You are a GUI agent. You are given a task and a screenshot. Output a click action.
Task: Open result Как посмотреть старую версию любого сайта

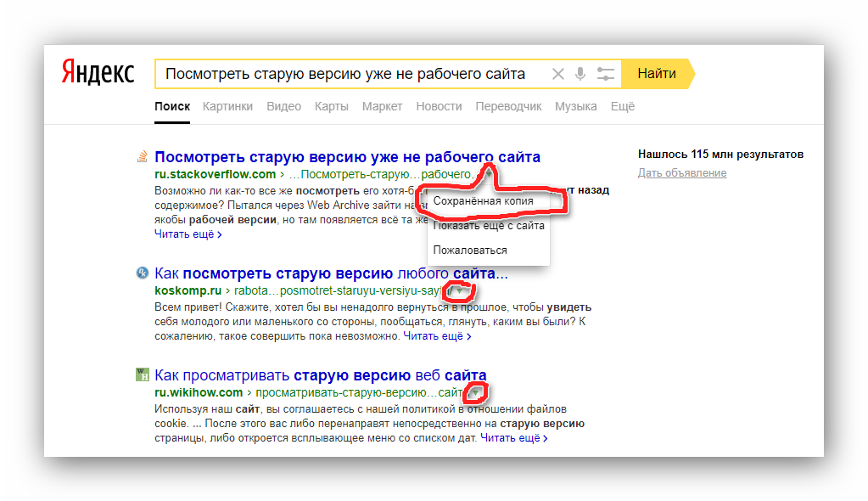click(x=331, y=273)
